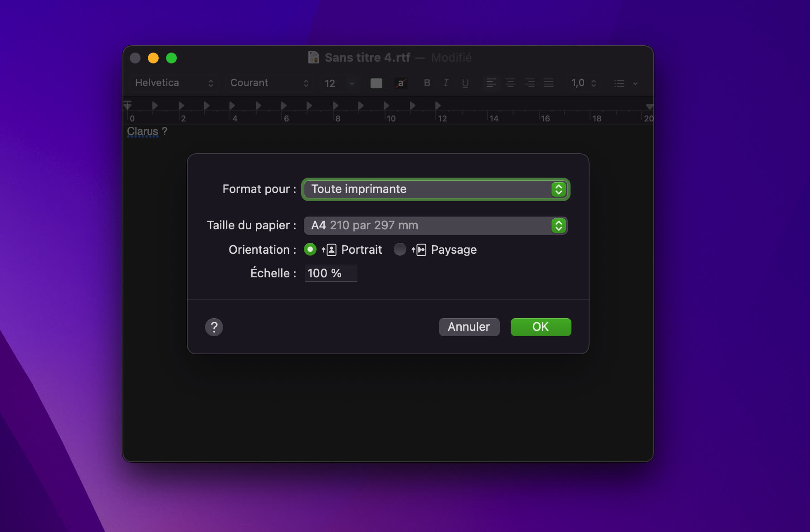Toggle bold formatting in the toolbar

point(426,83)
